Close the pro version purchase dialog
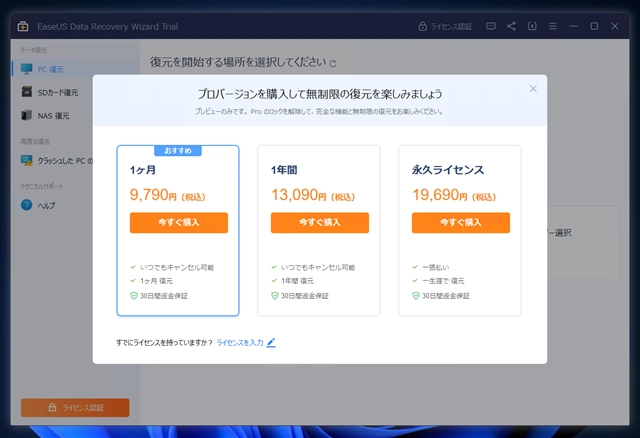This screenshot has height=438, width=640. [533, 89]
